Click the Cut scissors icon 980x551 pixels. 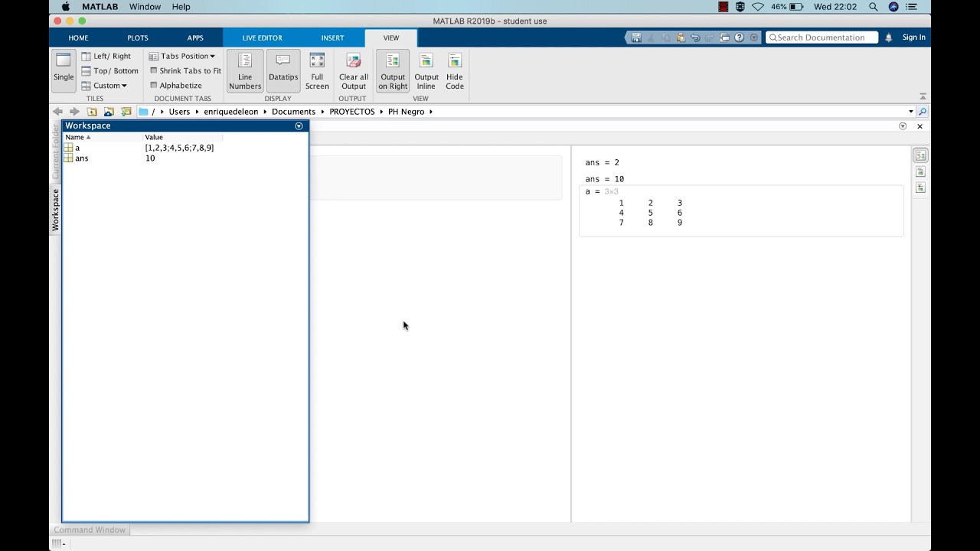pos(652,37)
